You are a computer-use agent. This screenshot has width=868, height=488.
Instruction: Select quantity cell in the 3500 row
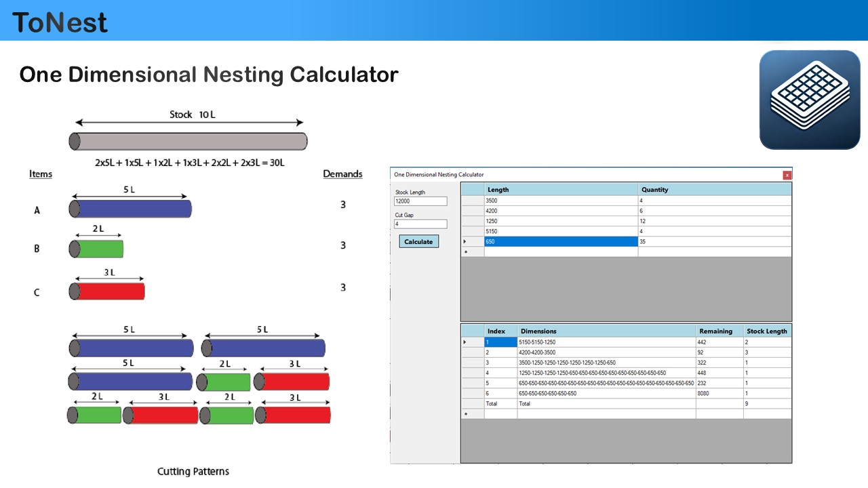click(715, 201)
